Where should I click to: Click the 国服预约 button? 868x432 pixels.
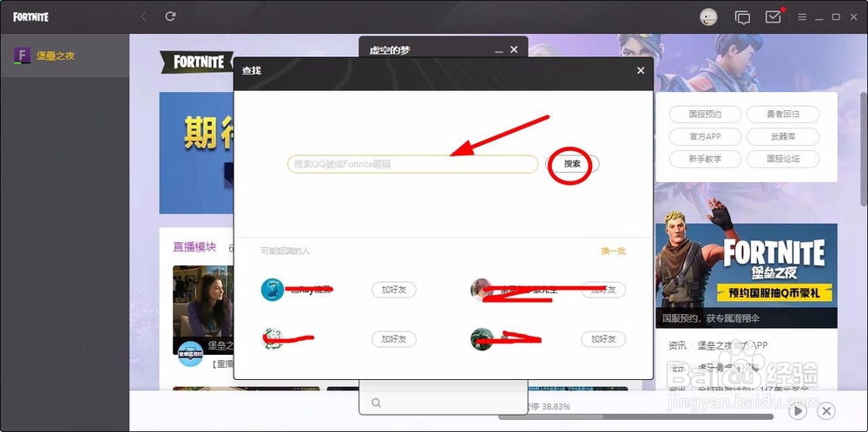[705, 115]
